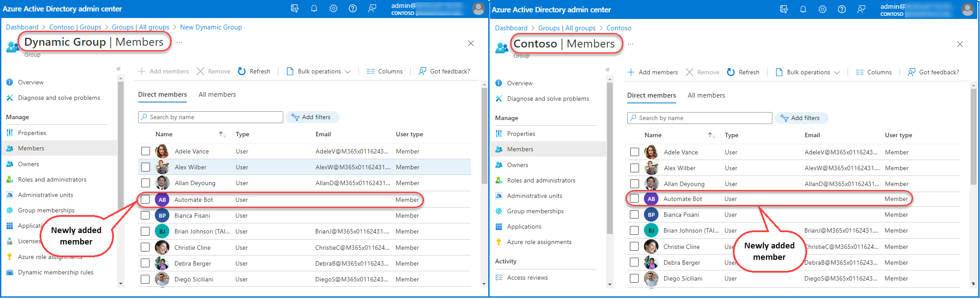Viewport: 980px width, 299px height.
Task: Open notifications bell in left admin center header
Action: click(x=314, y=8)
